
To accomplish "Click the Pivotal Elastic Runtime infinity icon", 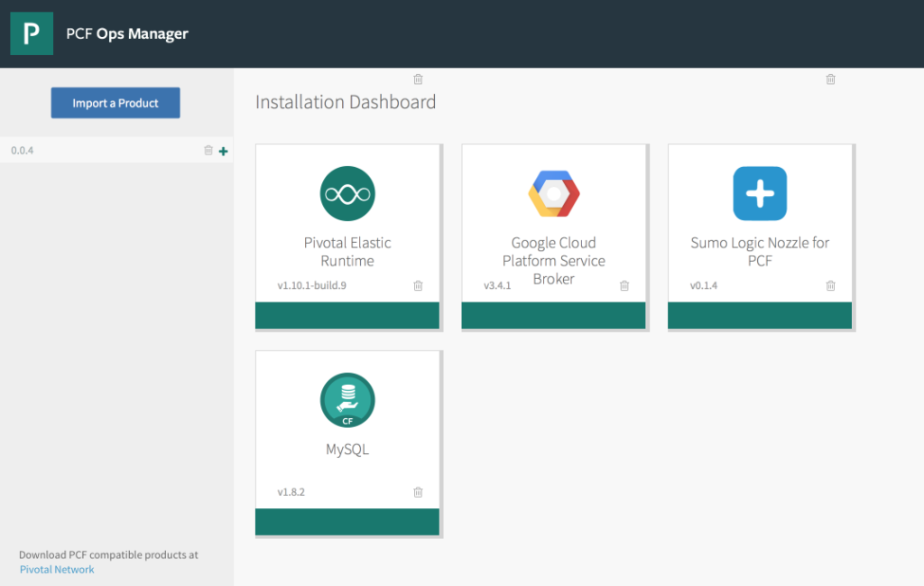I will [347, 193].
